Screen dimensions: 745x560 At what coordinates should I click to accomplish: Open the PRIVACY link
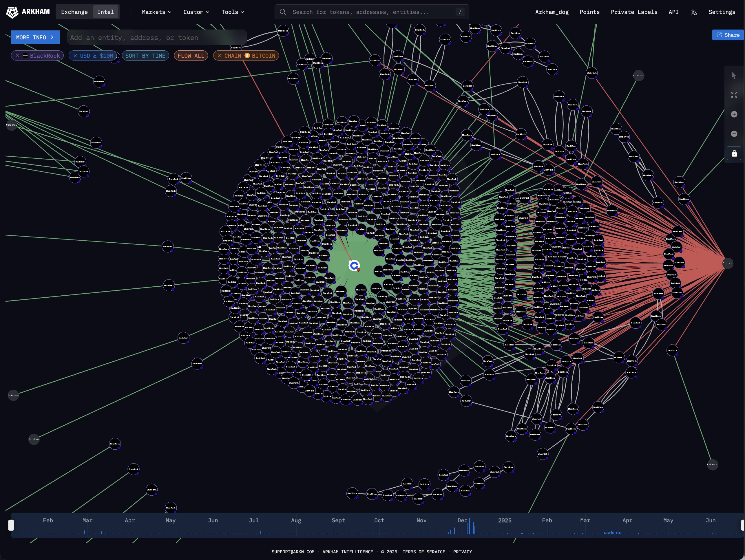462,552
